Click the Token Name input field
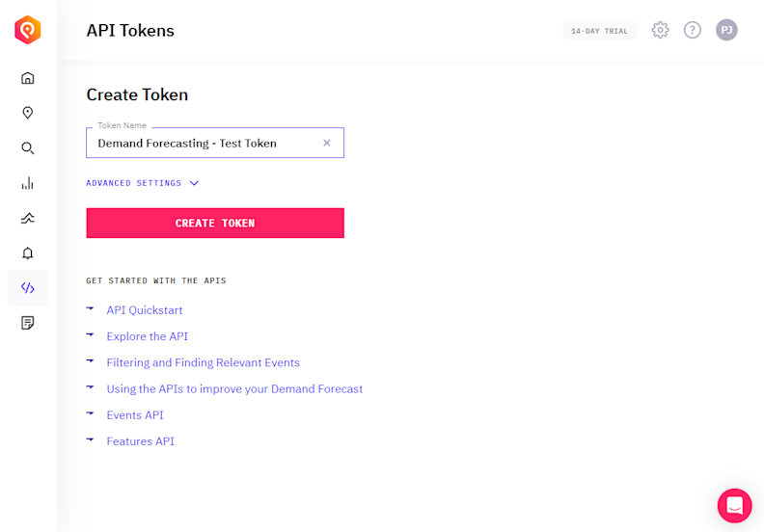Image resolution: width=764 pixels, height=532 pixels. click(203, 143)
